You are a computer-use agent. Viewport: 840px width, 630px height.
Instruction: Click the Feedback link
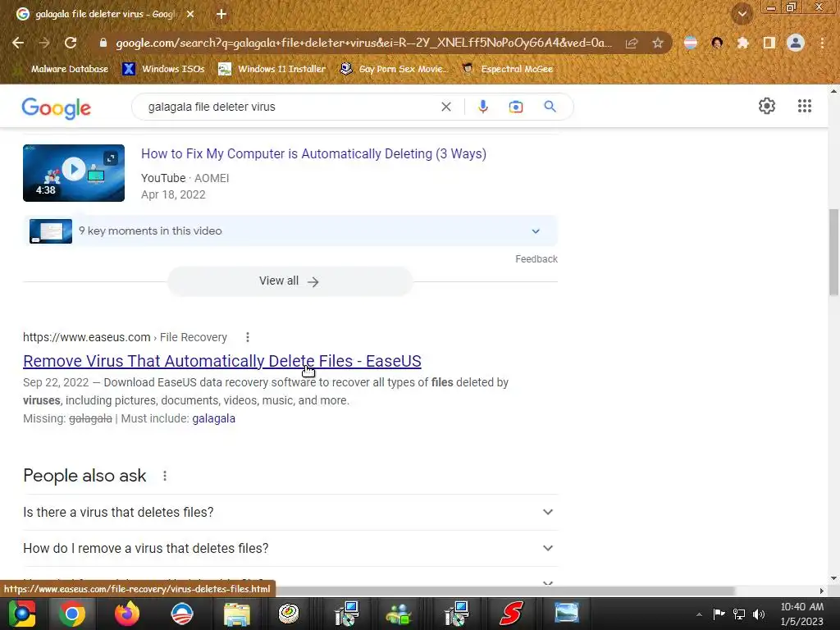coord(536,258)
